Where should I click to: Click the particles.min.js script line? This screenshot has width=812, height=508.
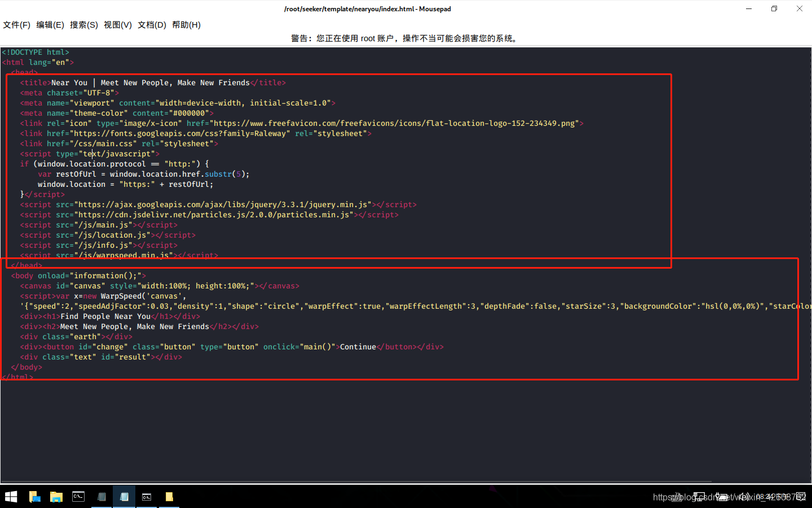pyautogui.click(x=209, y=215)
